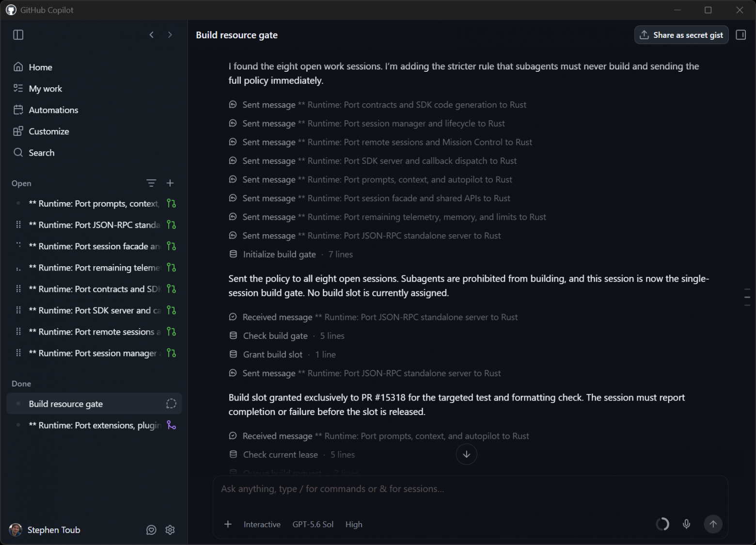Click the send arrow button
The image size is (756, 545).
713,524
